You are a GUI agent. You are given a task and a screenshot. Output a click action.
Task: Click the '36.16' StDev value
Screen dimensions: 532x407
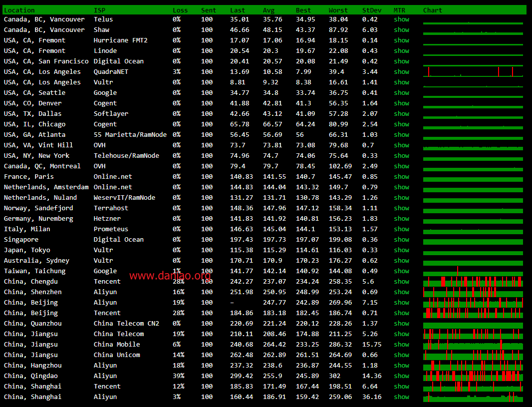pos(372,397)
